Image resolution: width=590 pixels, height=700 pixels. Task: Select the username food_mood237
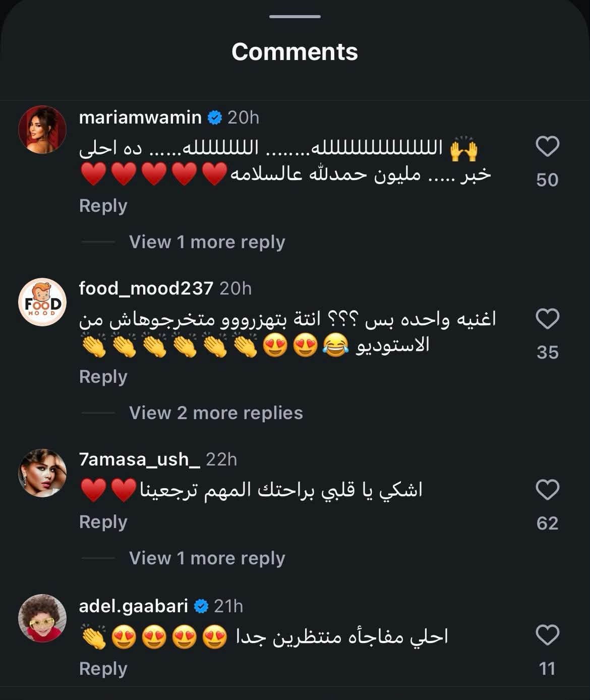click(x=144, y=287)
